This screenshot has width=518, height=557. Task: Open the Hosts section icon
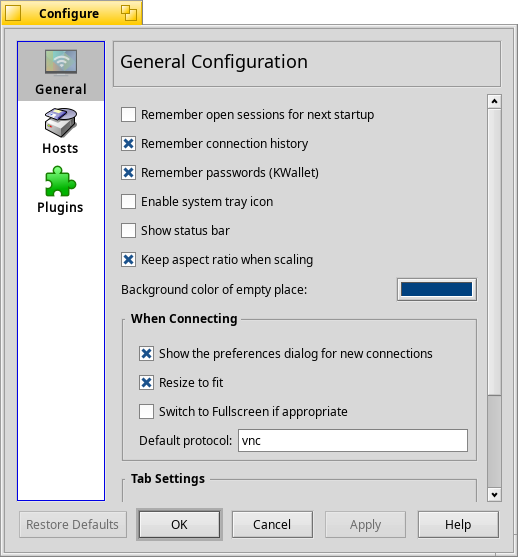pyautogui.click(x=60, y=123)
